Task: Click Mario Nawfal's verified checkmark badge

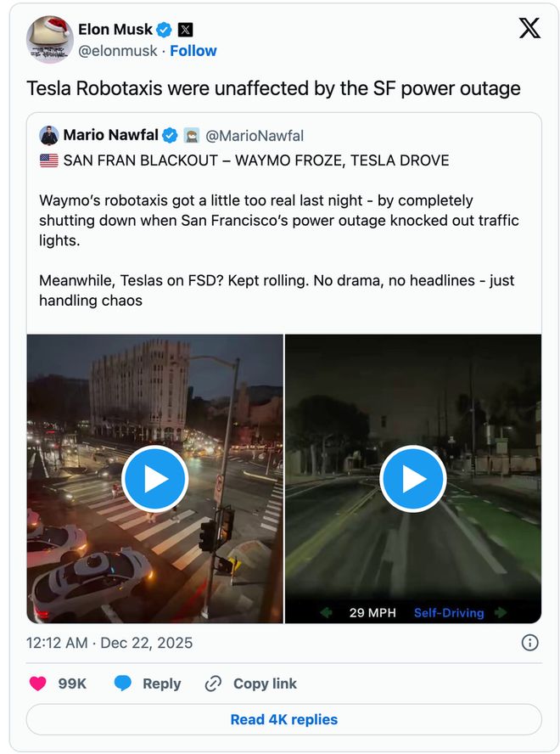Action: 170,136
